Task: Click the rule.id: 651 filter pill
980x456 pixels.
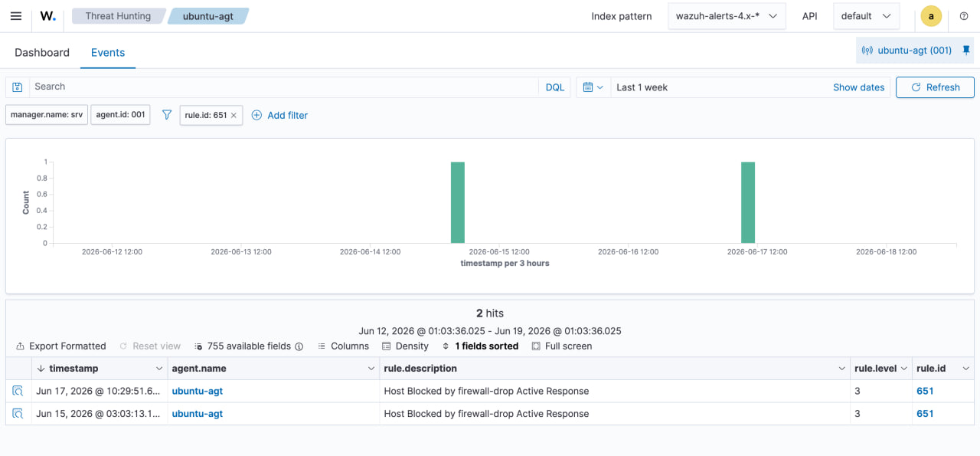Action: tap(206, 115)
